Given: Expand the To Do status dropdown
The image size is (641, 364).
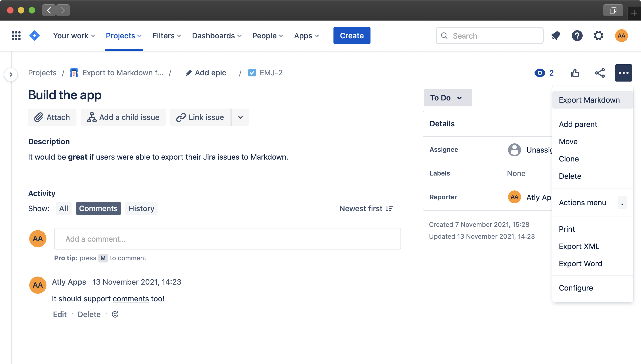Looking at the screenshot, I should point(446,98).
